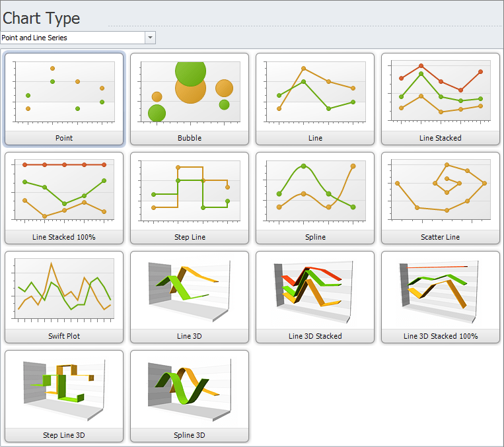This screenshot has height=447, width=504.
Task: Click the Spline label caption
Action: point(315,237)
